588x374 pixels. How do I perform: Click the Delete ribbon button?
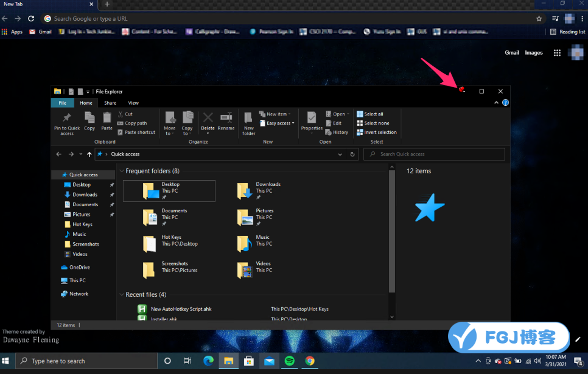coord(208,123)
